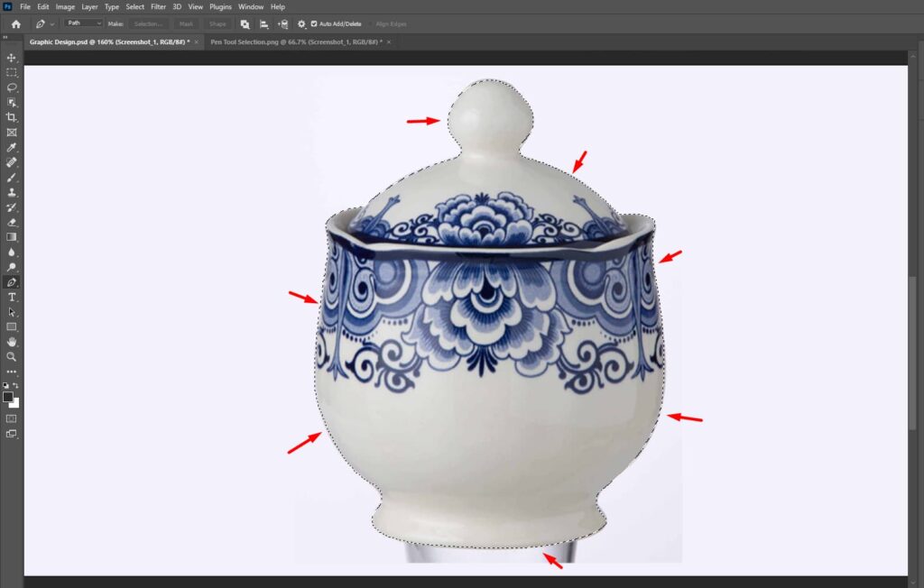Select the Blur tool
924x588 pixels.
(x=11, y=253)
